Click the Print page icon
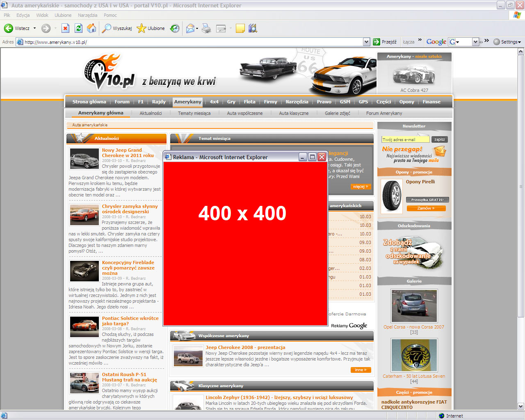 pos(206,28)
